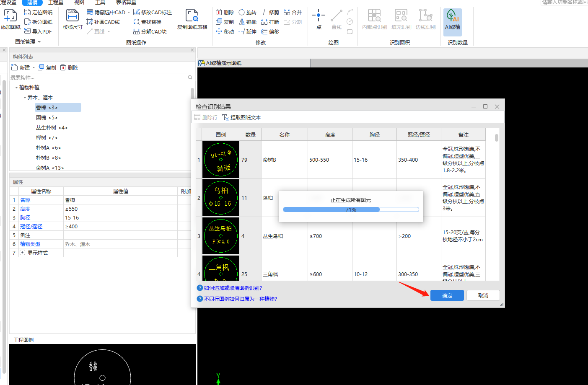Click into the 搜索构件 search field
Image resolution: width=588 pixels, height=385 pixels.
click(x=98, y=78)
